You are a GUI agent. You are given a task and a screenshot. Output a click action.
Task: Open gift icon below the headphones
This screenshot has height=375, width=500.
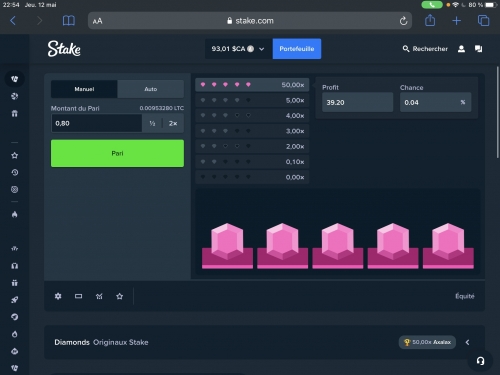tap(14, 283)
